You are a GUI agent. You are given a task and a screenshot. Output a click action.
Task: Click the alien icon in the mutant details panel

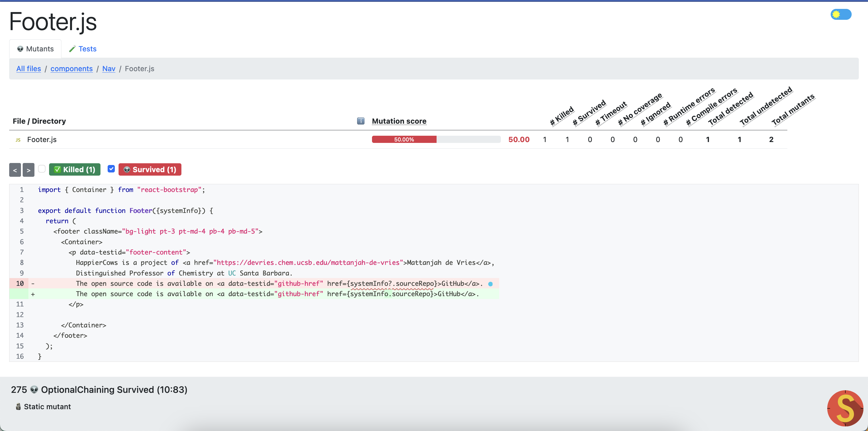[34, 390]
